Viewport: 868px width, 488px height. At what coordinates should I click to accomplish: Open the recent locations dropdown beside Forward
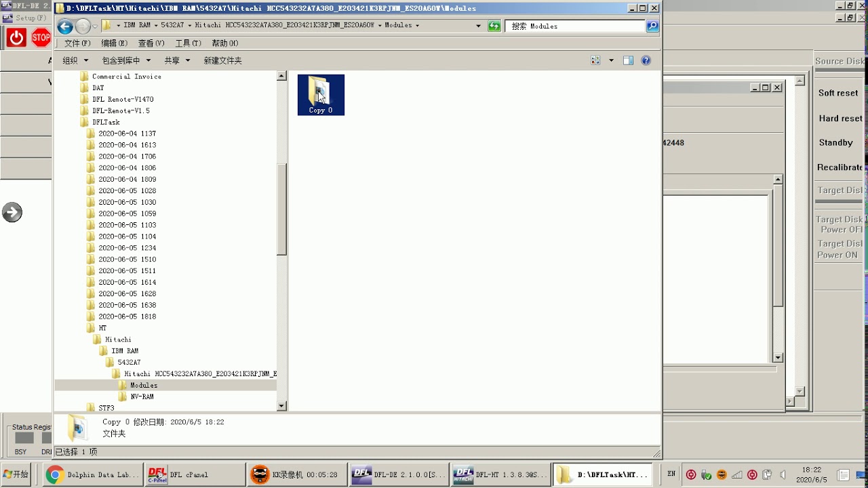(94, 26)
